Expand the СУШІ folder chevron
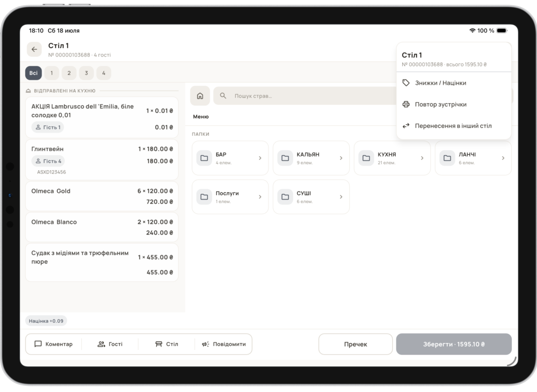Image resolution: width=537 pixels, height=392 pixels. click(341, 197)
